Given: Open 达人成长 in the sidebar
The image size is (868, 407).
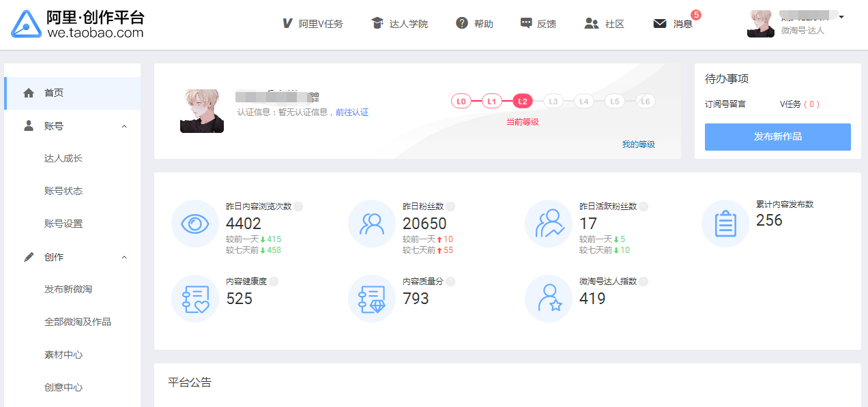Looking at the screenshot, I should click(x=63, y=158).
